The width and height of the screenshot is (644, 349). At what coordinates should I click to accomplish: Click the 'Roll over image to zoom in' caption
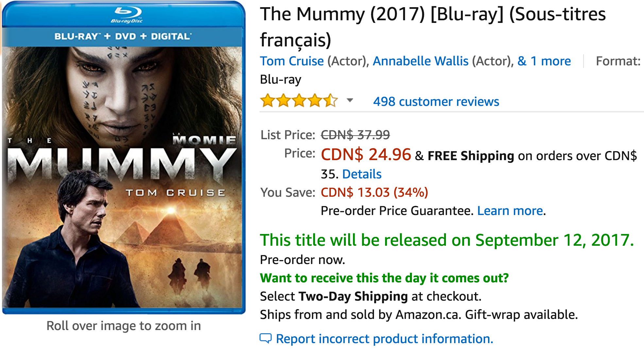click(124, 326)
